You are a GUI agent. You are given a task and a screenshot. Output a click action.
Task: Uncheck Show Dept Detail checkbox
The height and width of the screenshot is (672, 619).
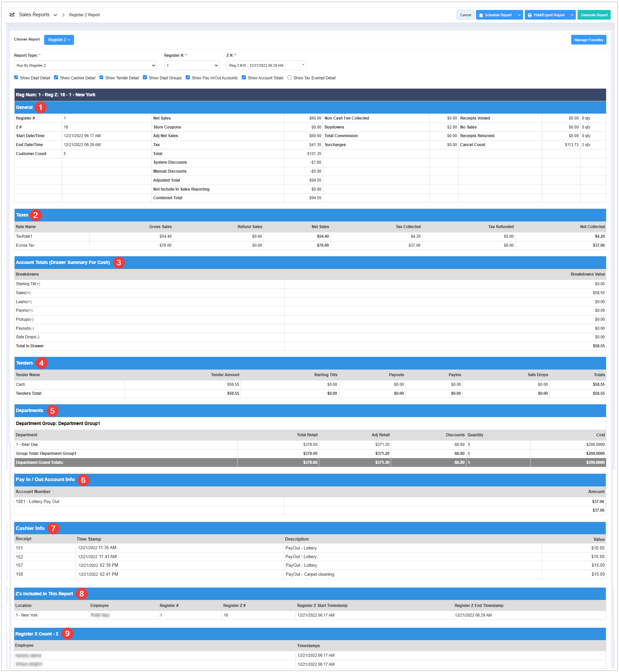[x=16, y=77]
